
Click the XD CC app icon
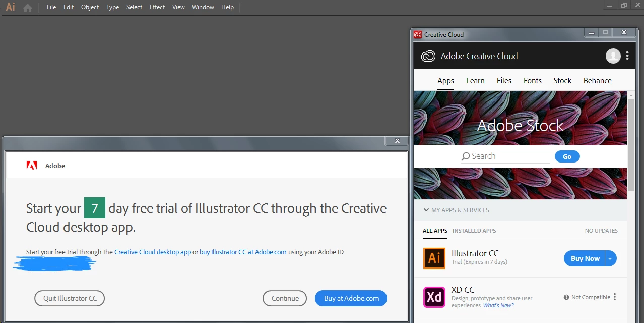point(434,297)
